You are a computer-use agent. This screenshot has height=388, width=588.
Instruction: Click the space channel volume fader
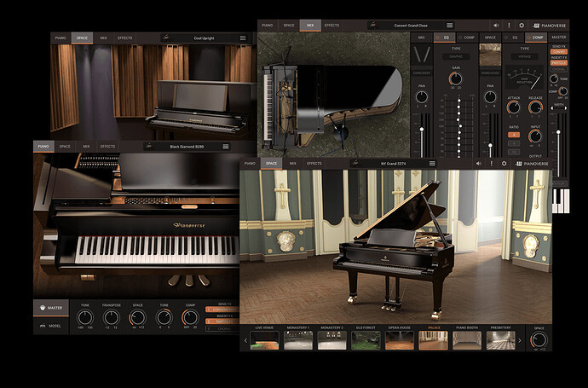click(490, 146)
